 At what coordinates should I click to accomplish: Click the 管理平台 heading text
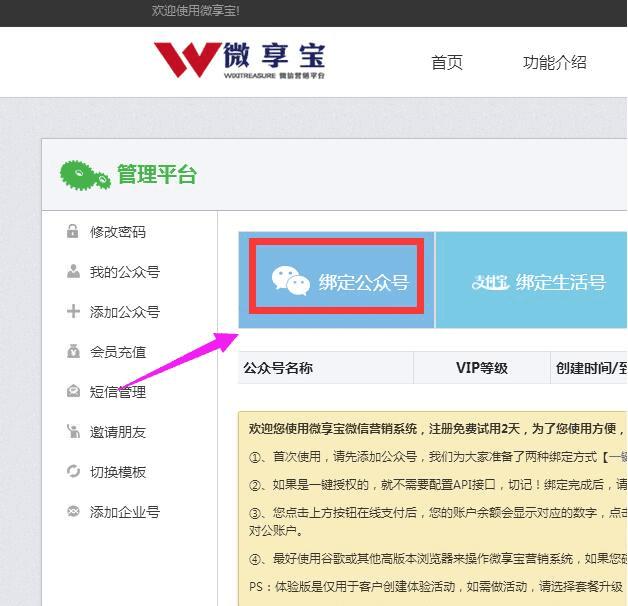pos(157,175)
